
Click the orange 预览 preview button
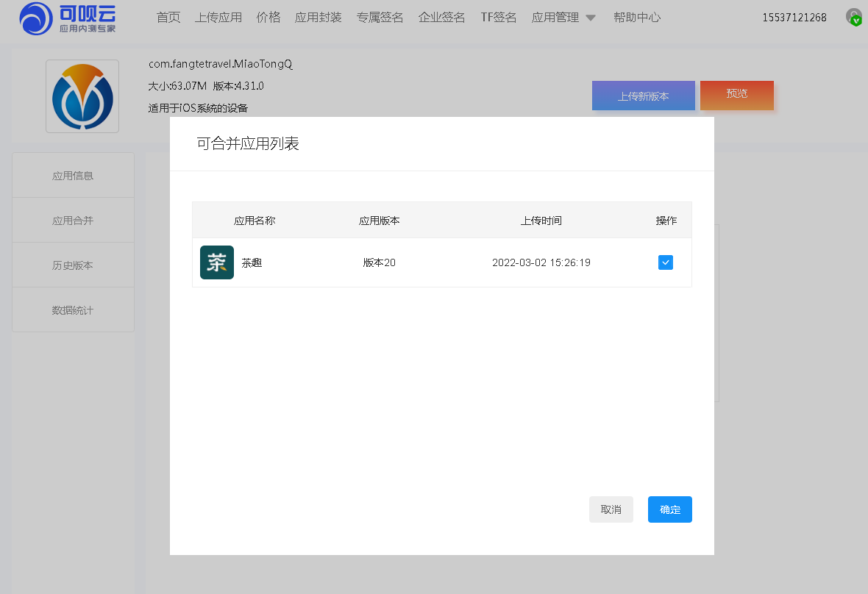click(737, 96)
